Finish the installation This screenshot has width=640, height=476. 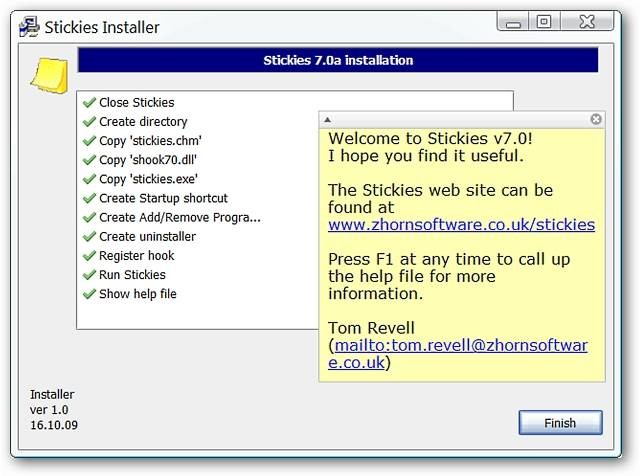[x=560, y=423]
